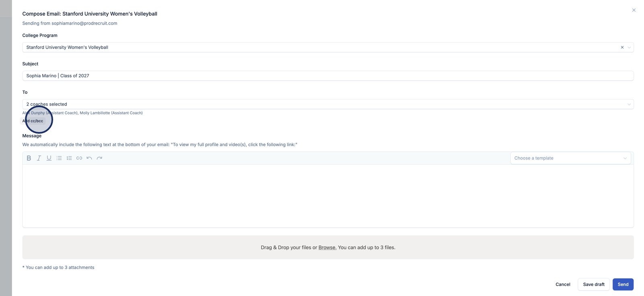This screenshot has height=296, width=644.
Task: Click the 'Message' field label
Action: (32, 136)
